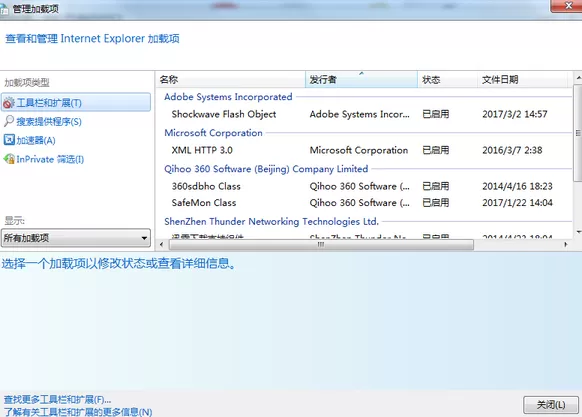Select the 360sdbho Class add-on
Image resolution: width=582 pixels, height=417 pixels.
tap(206, 186)
